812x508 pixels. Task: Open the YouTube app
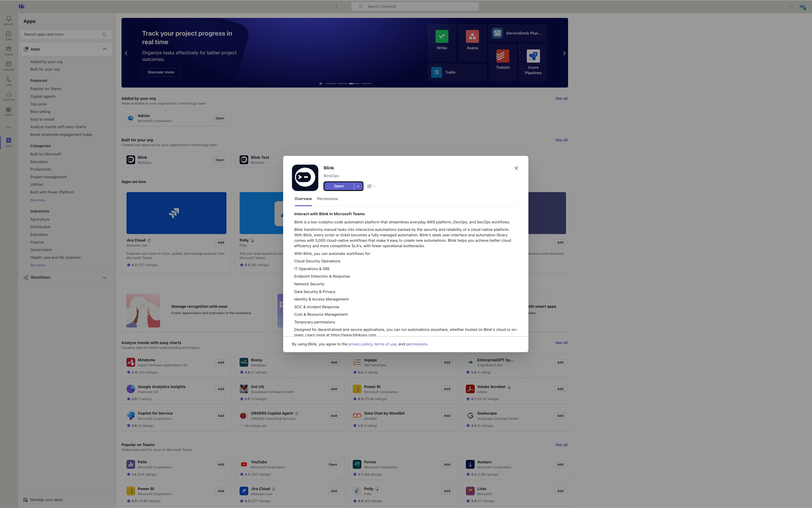pos(333,465)
